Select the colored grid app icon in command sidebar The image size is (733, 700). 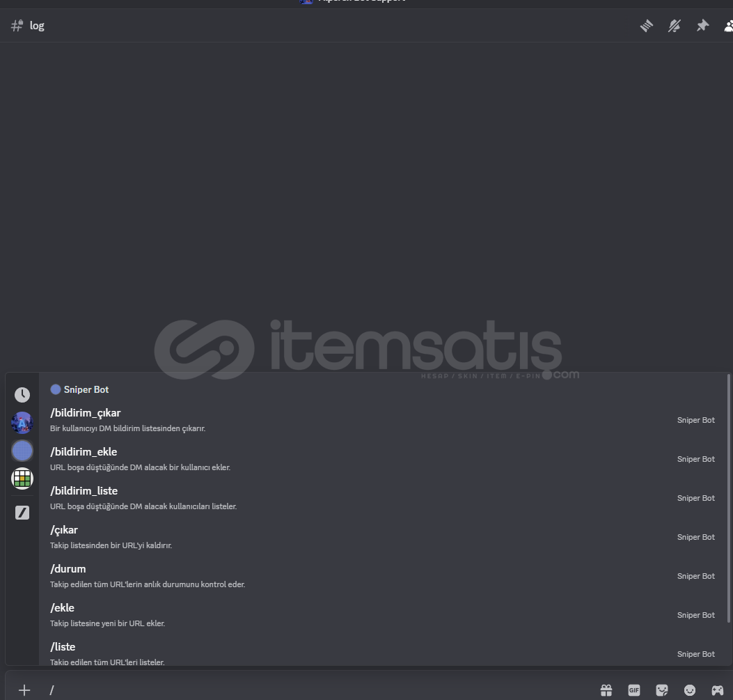coord(22,479)
